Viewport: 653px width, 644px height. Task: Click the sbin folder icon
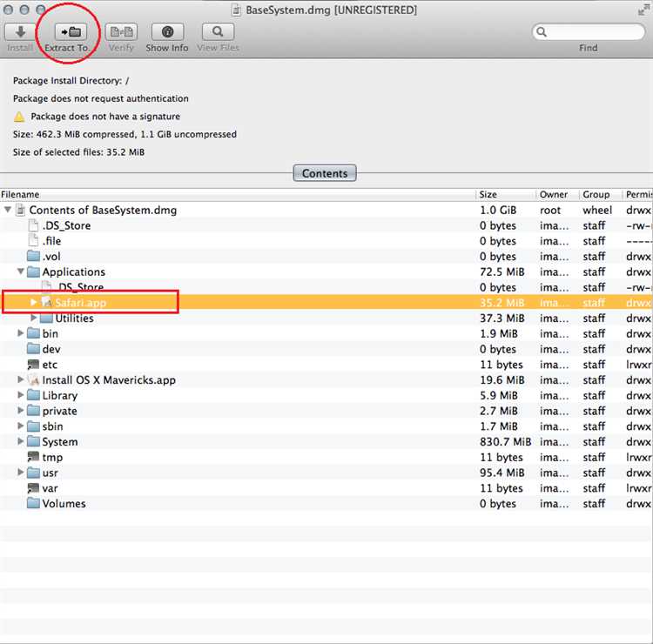pyautogui.click(x=33, y=426)
